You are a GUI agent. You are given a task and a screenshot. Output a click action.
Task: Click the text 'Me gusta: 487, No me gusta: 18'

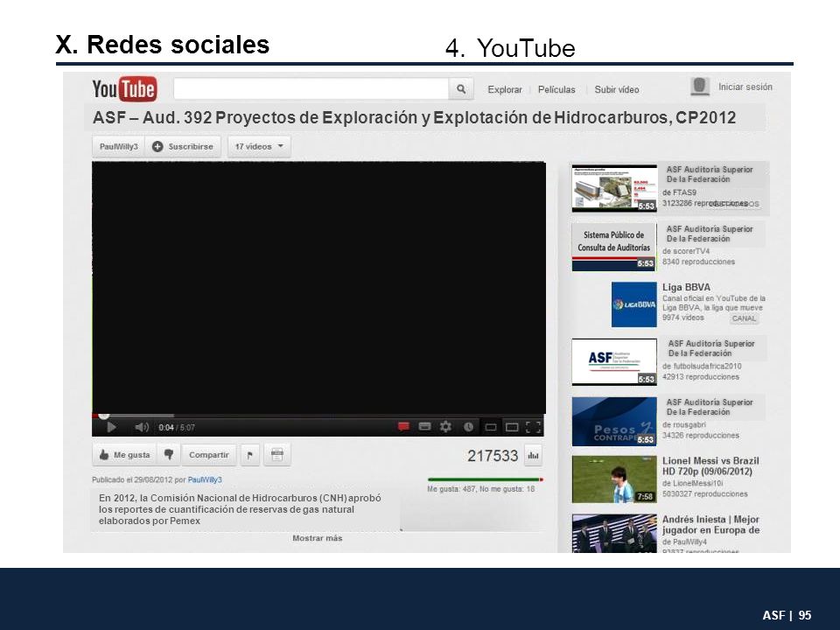(x=481, y=489)
